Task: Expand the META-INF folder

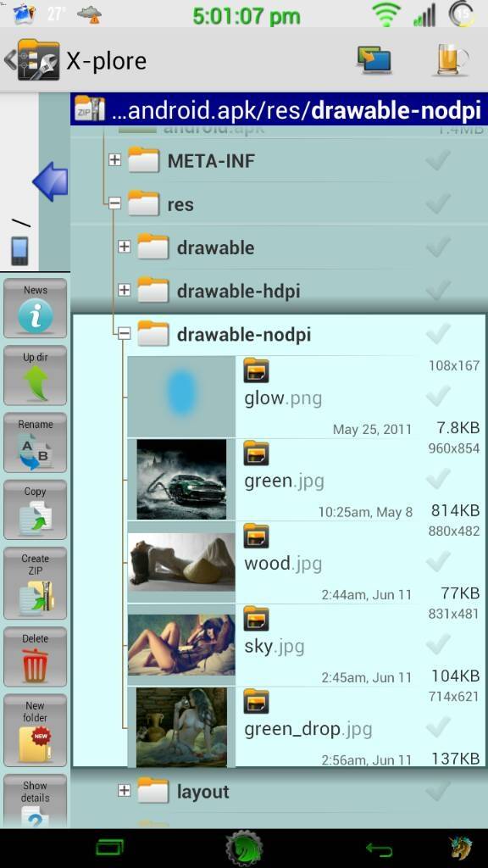Action: 114,160
